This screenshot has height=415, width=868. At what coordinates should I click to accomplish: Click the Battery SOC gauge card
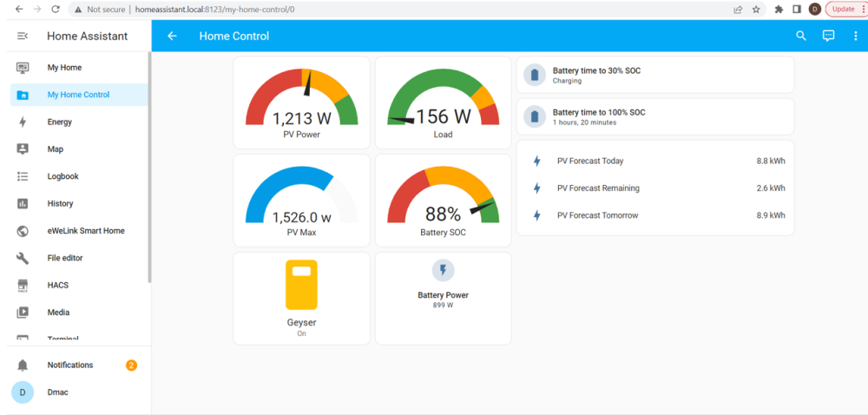click(x=443, y=201)
